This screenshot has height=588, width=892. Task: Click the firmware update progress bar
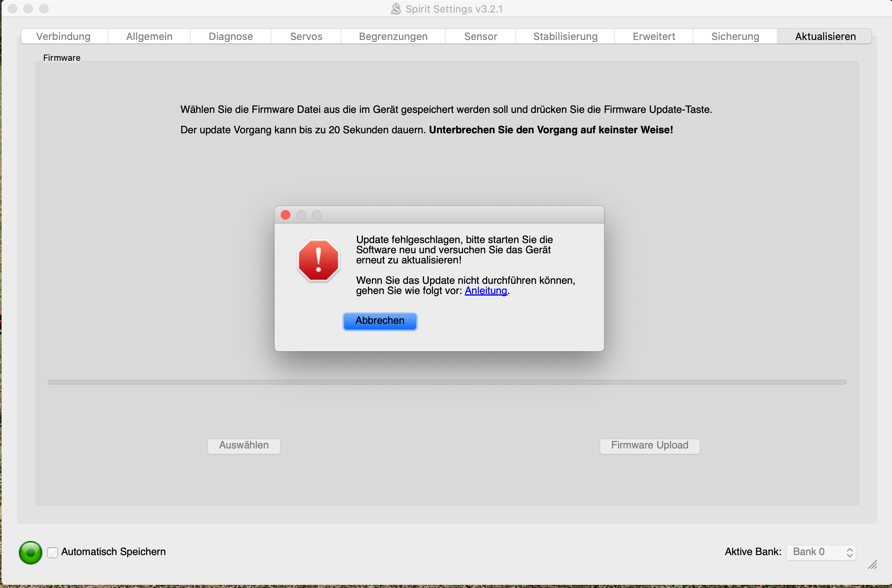[x=447, y=382]
